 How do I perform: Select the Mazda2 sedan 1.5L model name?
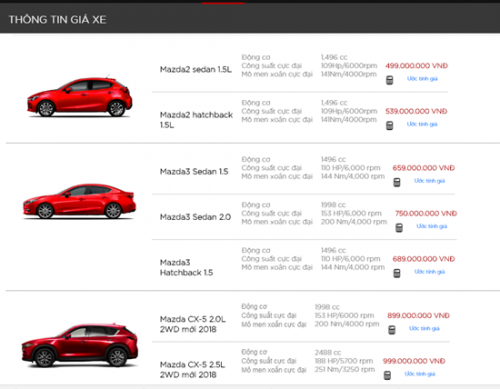(x=196, y=69)
